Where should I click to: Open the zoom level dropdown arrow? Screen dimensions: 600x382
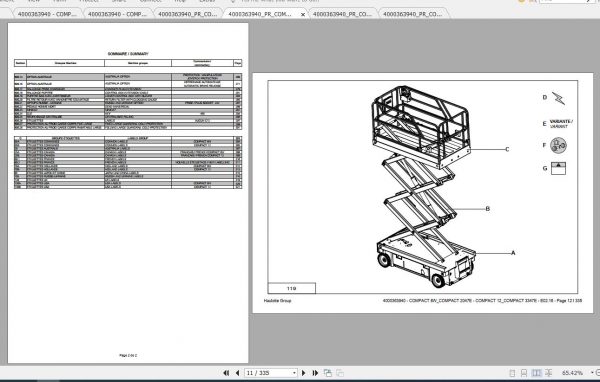coord(592,372)
